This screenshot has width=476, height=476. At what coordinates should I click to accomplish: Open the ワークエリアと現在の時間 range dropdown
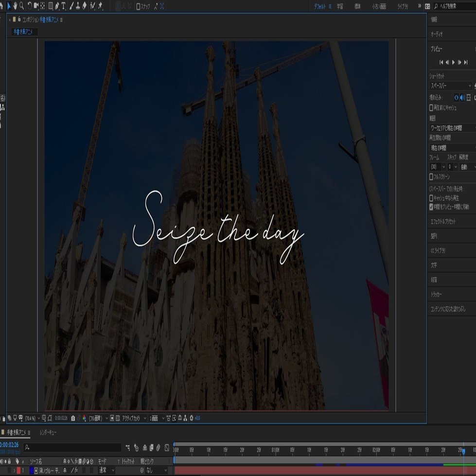[x=452, y=128]
